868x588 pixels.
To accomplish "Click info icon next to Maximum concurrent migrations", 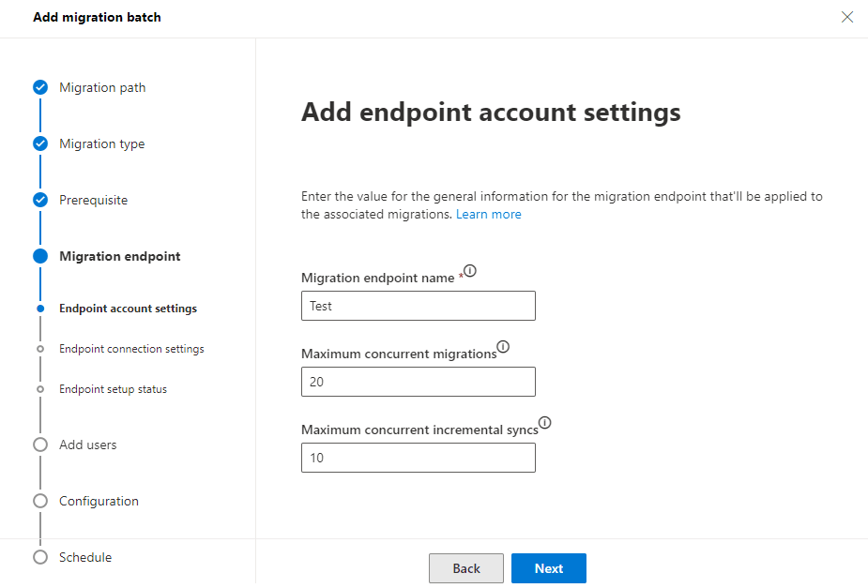I will (x=503, y=347).
